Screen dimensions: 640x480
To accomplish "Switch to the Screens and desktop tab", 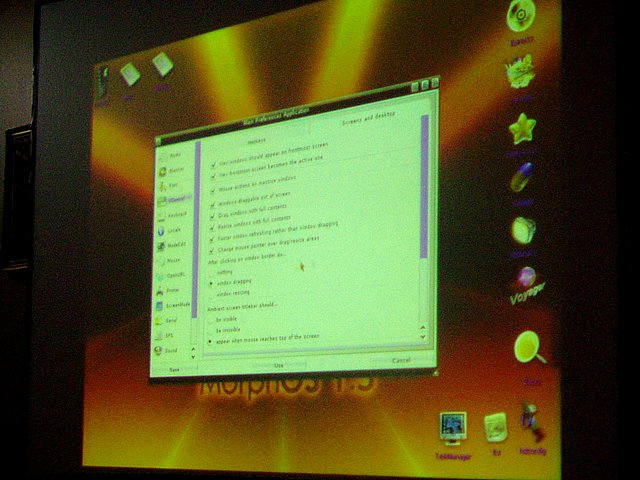I will [x=367, y=119].
